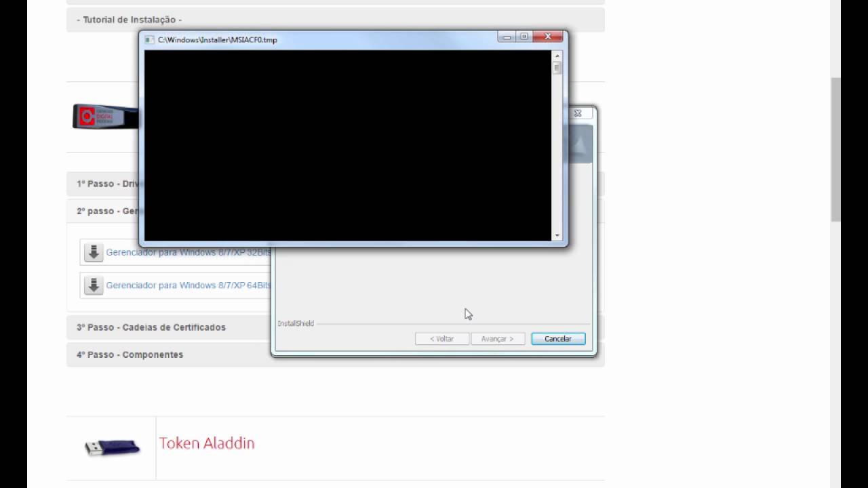The width and height of the screenshot is (868, 488).
Task: Click the download icon for Gerenciador 64Bits
Action: tap(94, 285)
